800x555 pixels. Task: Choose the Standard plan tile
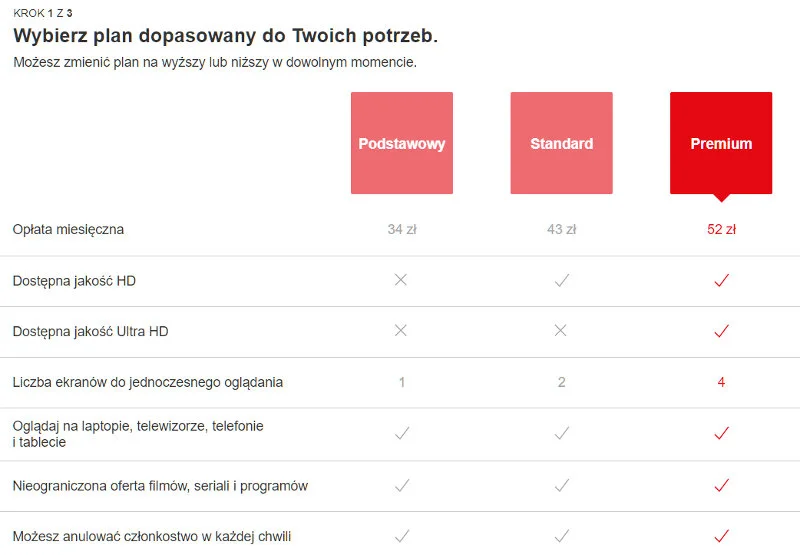point(561,143)
